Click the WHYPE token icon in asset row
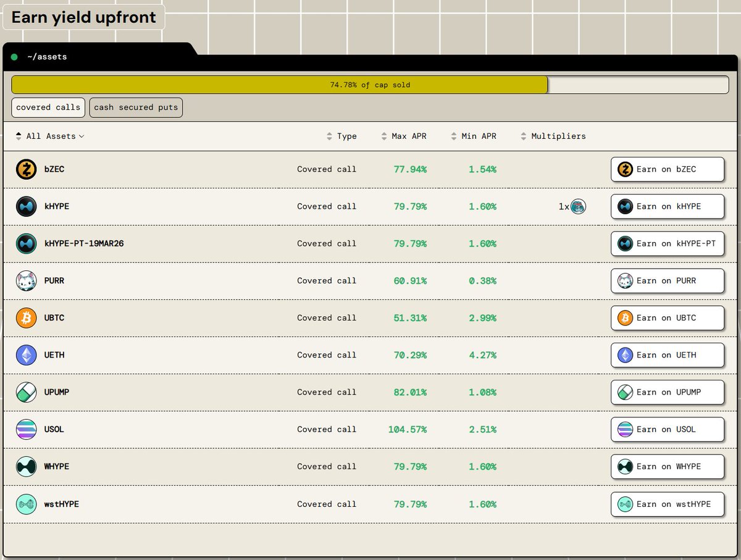 point(27,467)
